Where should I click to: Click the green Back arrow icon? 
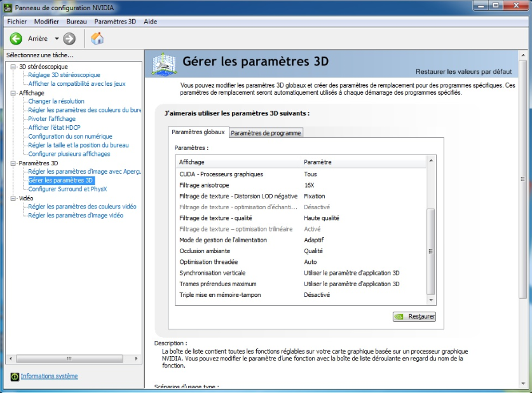pyautogui.click(x=16, y=39)
